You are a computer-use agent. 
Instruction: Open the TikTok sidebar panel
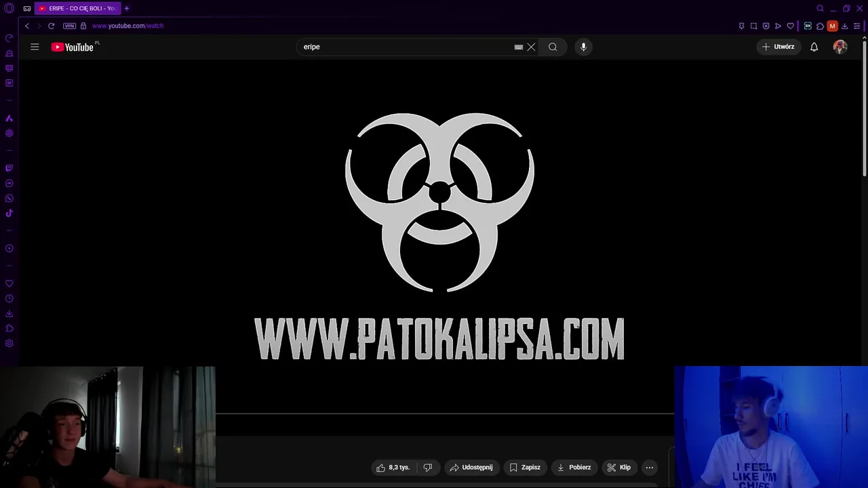click(9, 213)
